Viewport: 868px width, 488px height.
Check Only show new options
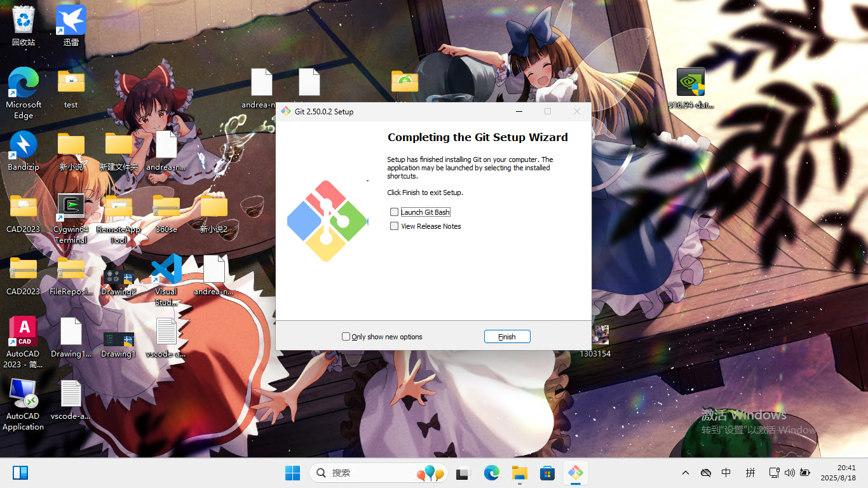tap(346, 337)
